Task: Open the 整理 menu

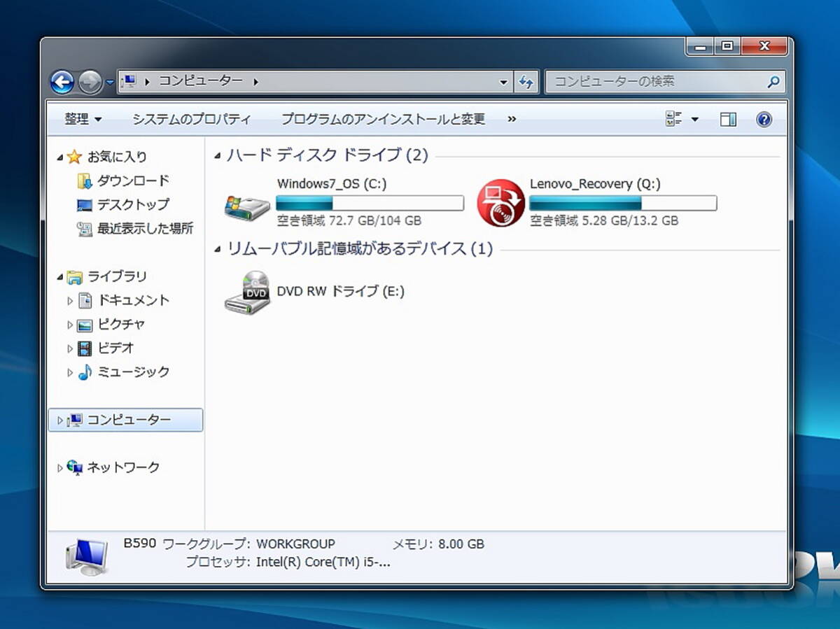Action: (83, 119)
